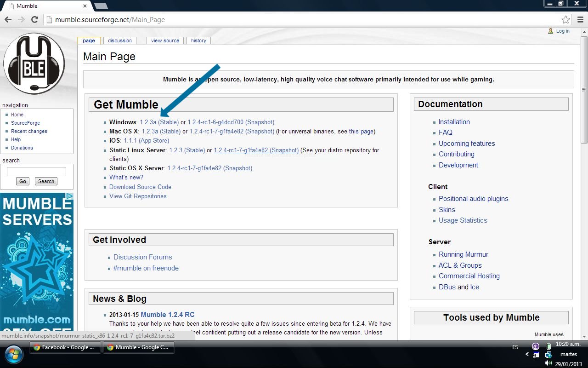Viewport: 588px width, 368px height.
Task: Open the DBus link
Action: pyautogui.click(x=447, y=287)
